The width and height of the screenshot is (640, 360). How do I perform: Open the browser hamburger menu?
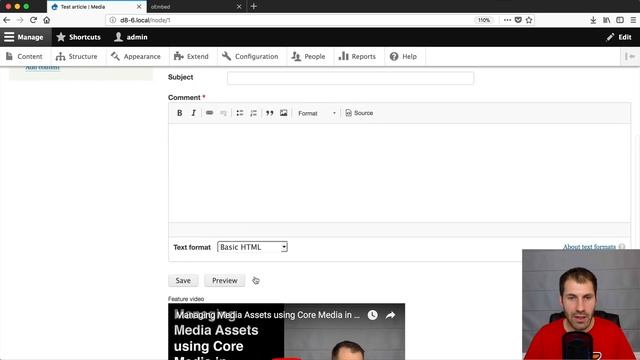[633, 20]
